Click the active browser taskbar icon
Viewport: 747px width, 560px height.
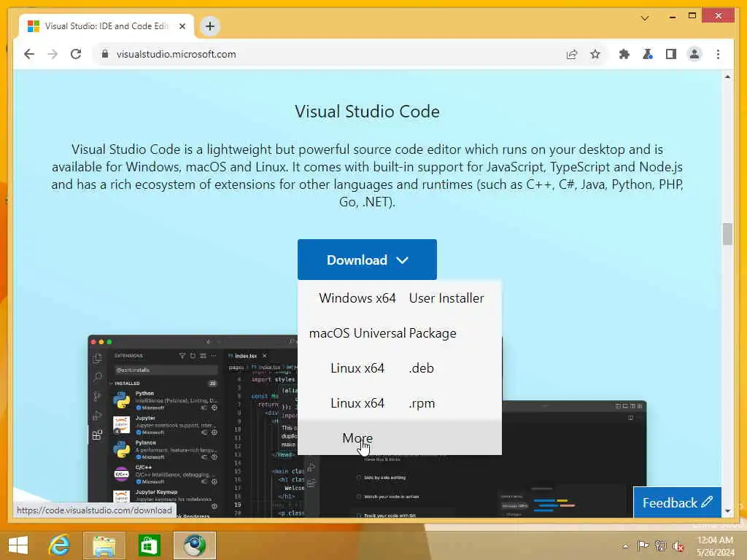tap(194, 545)
